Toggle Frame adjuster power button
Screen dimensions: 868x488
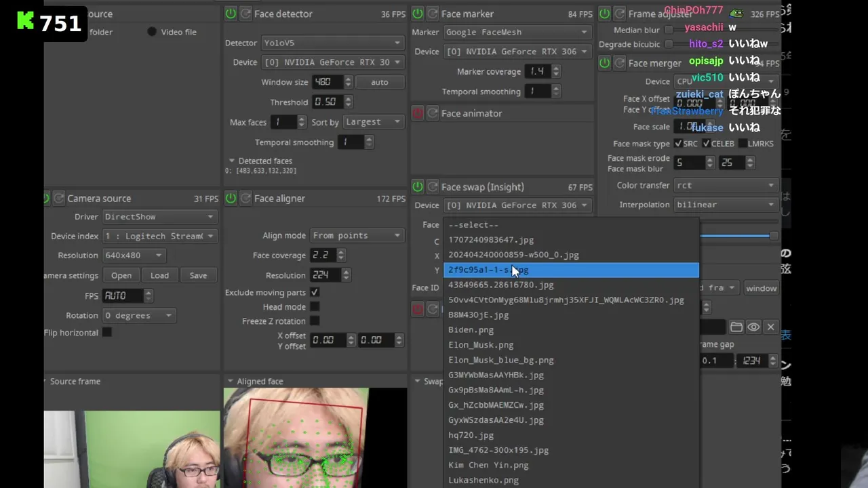point(604,14)
